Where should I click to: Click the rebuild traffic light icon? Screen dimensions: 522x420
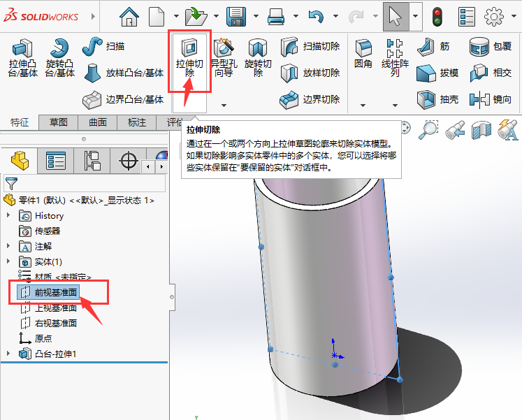tap(437, 17)
